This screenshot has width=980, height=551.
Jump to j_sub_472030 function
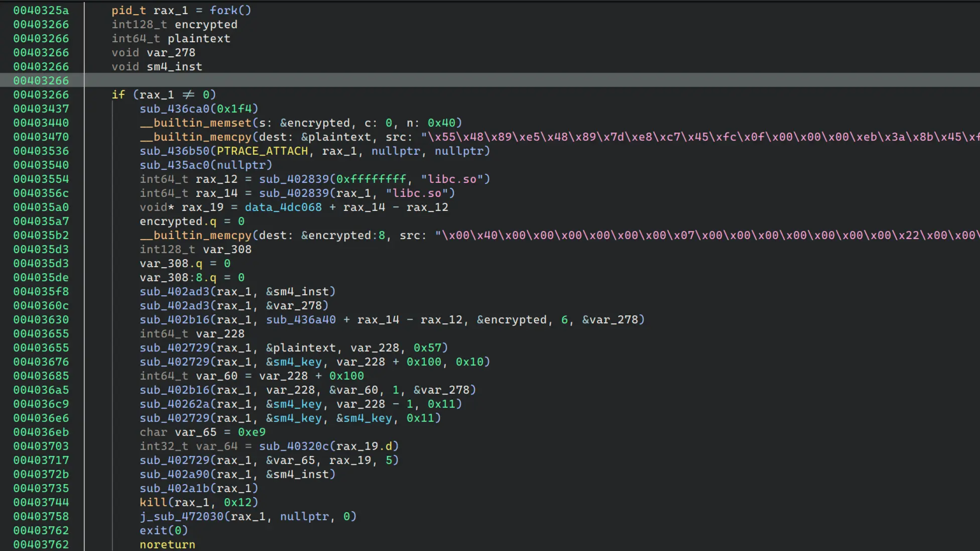coord(181,516)
